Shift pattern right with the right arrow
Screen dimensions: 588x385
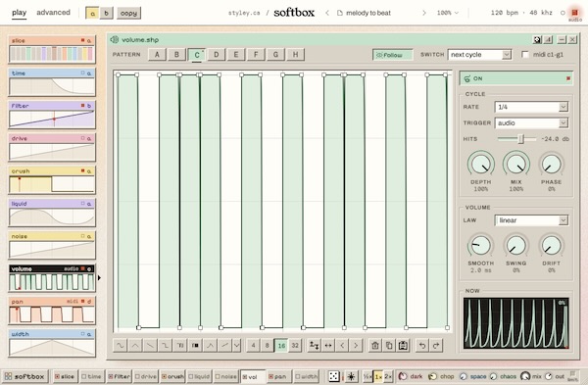click(x=356, y=345)
